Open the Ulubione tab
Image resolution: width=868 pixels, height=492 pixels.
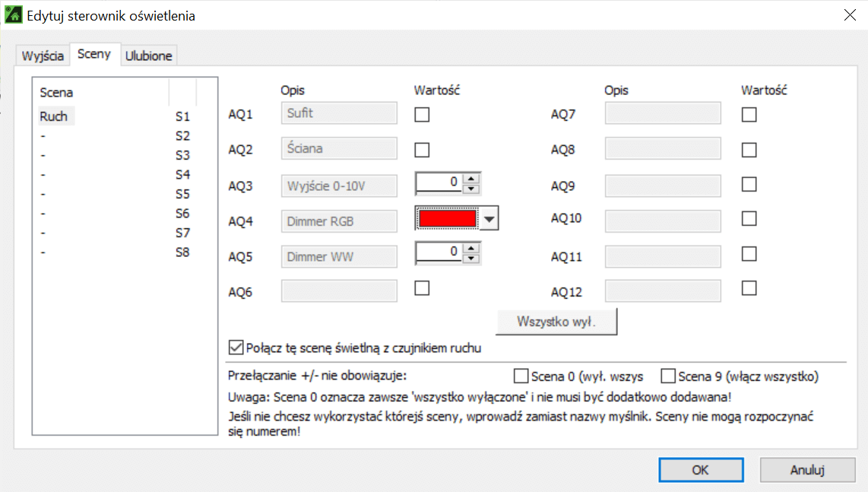pos(148,56)
